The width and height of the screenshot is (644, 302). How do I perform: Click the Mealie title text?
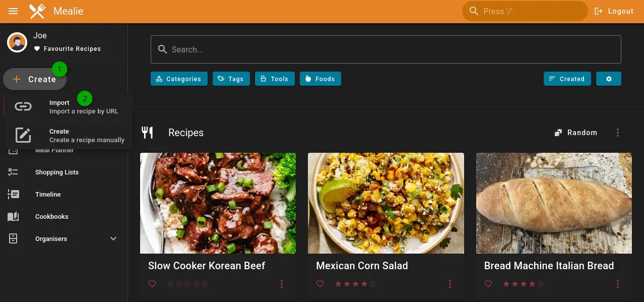(x=69, y=11)
